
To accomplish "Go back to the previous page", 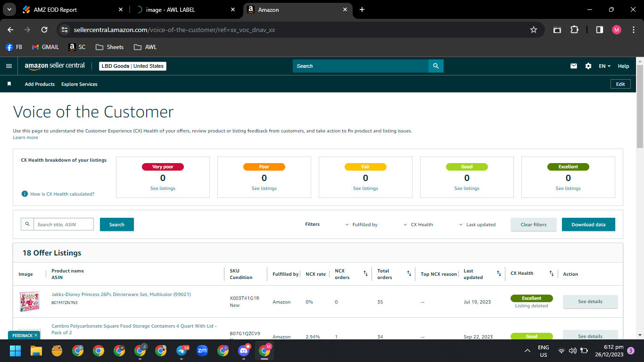I will point(10,30).
